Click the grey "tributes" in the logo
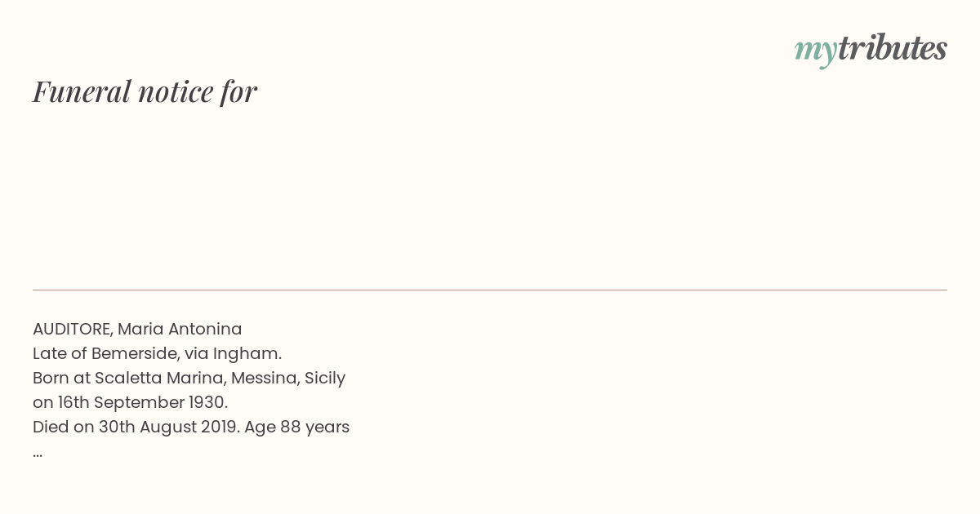Screen dimensions: 980x514 pos(892,48)
